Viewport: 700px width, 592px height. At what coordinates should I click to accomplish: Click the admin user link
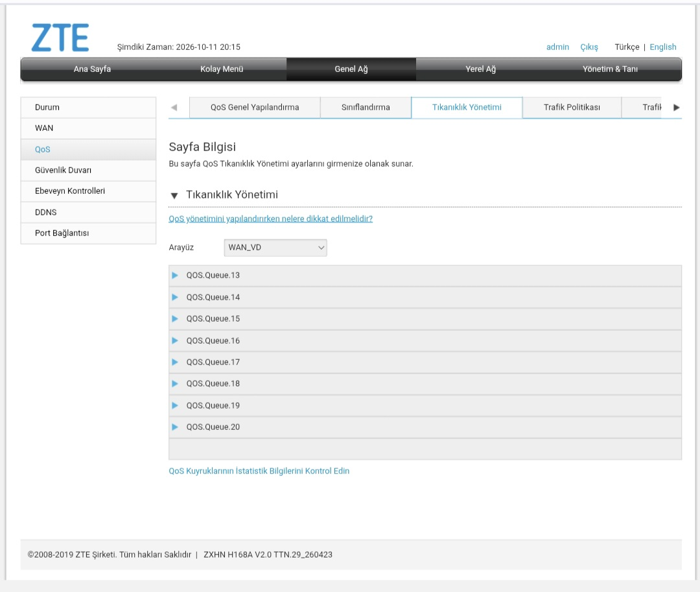click(x=557, y=47)
